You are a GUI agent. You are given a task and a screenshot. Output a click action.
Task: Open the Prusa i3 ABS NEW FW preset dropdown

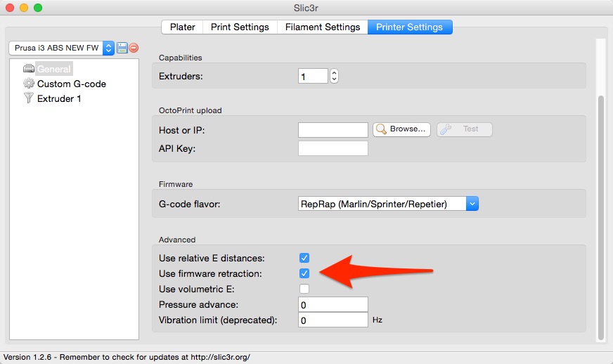click(x=61, y=48)
